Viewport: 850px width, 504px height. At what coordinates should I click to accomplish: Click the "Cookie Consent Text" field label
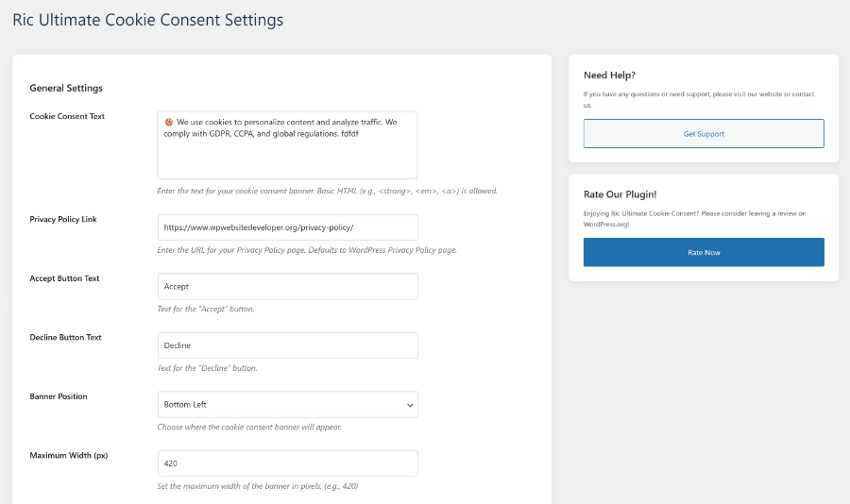67,117
